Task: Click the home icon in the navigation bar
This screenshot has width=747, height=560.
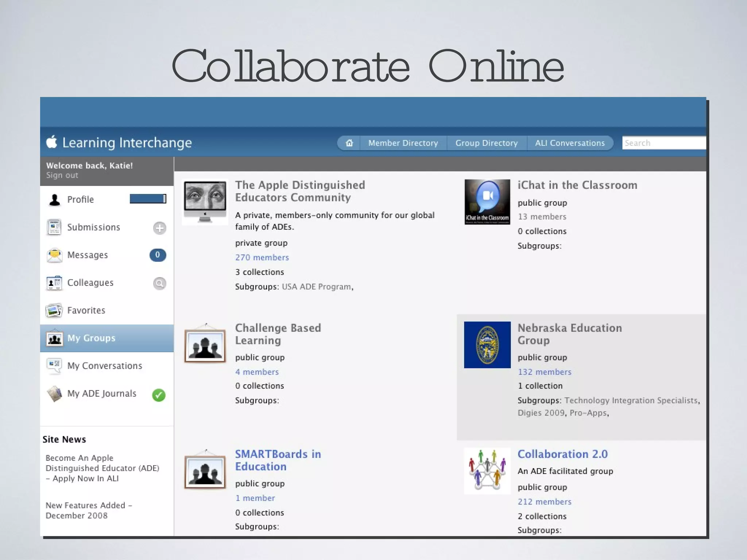Action: (x=349, y=143)
